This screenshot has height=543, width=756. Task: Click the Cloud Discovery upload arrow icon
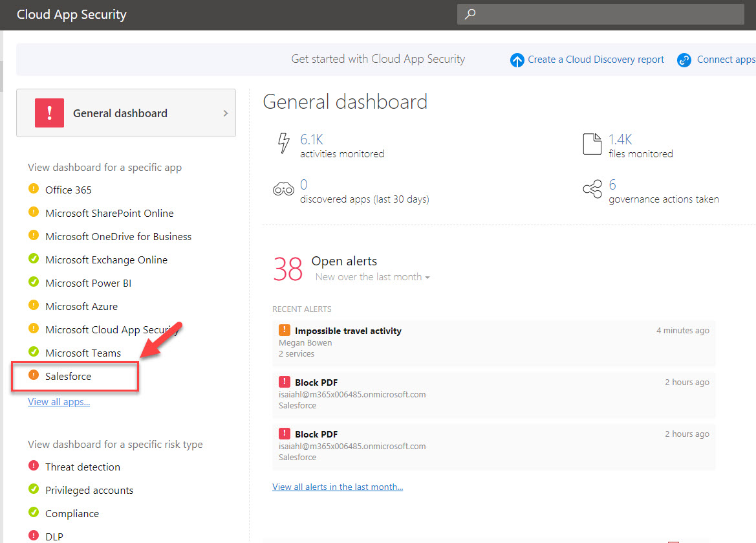pyautogui.click(x=517, y=60)
